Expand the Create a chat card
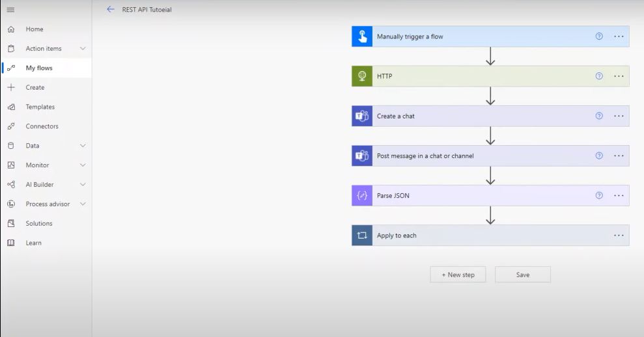The width and height of the screenshot is (644, 337). (490, 116)
